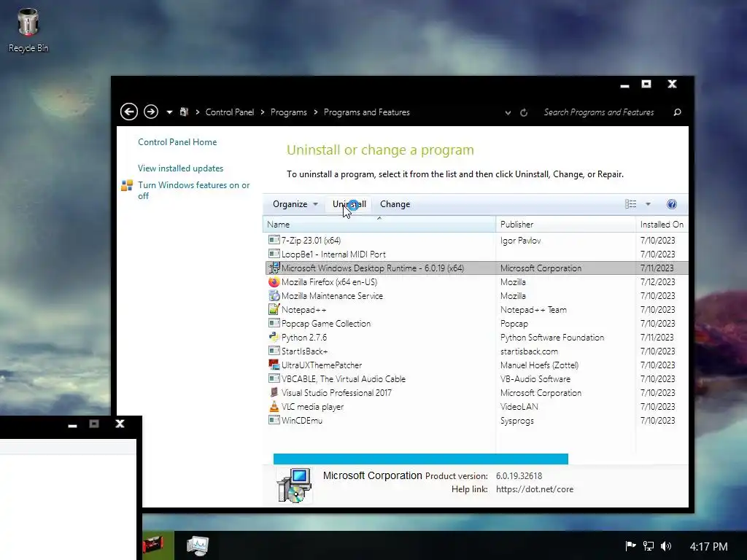
Task: Select the VLC media player cone icon
Action: point(274,407)
